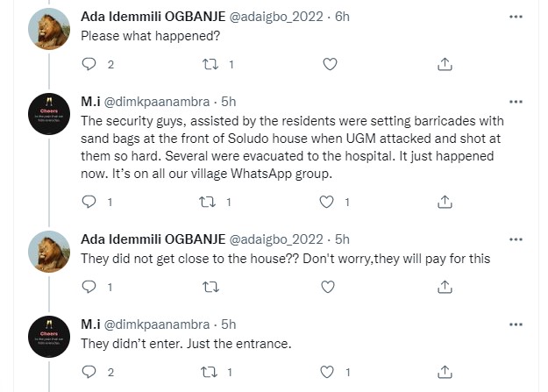548x392 pixels.
Task: Visit the @dimkpaanambra handle link
Action: click(x=174, y=99)
